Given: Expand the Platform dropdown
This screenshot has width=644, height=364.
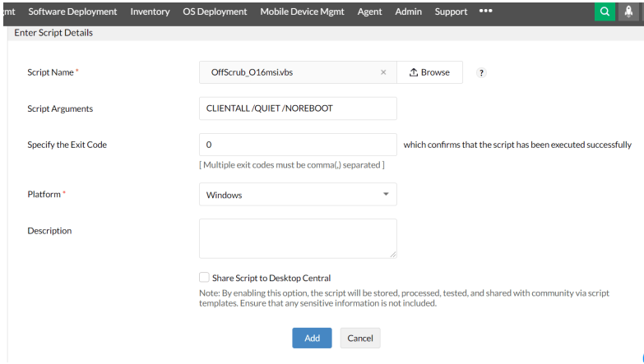Looking at the screenshot, I should (298, 195).
